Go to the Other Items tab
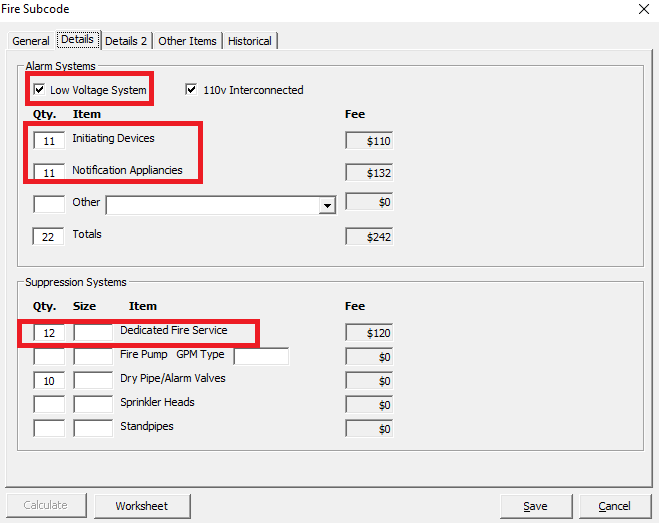The width and height of the screenshot is (659, 523). point(187,41)
